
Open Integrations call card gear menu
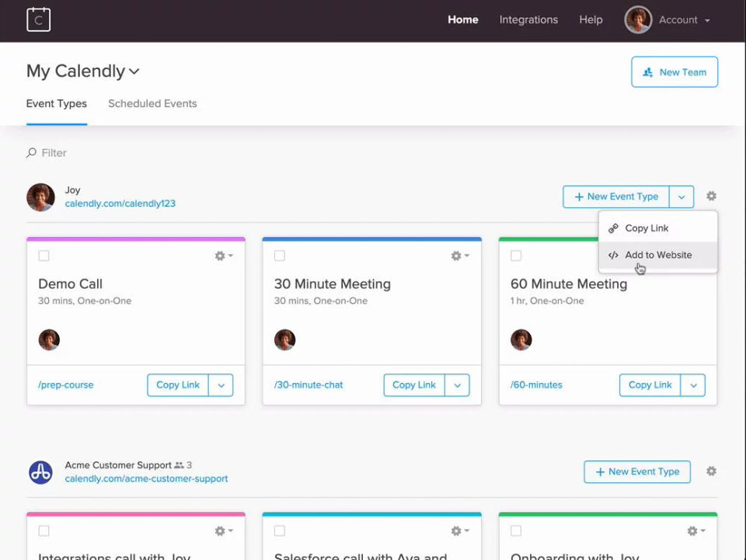224,530
